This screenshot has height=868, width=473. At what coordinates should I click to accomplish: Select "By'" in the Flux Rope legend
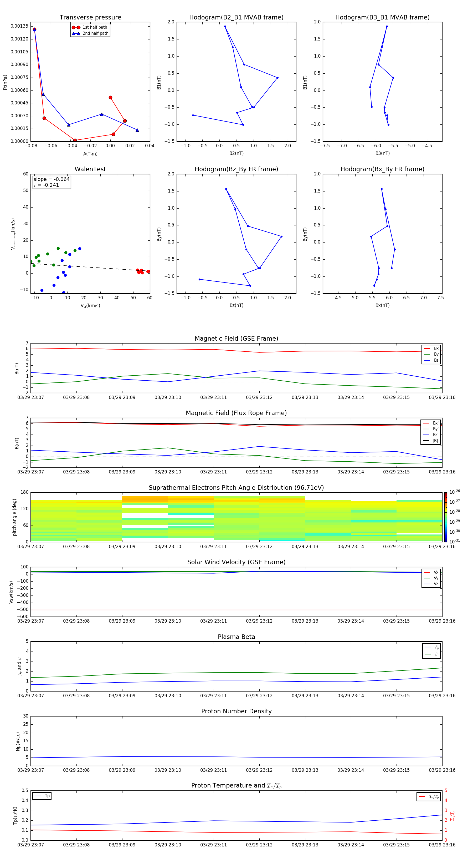pos(431,429)
